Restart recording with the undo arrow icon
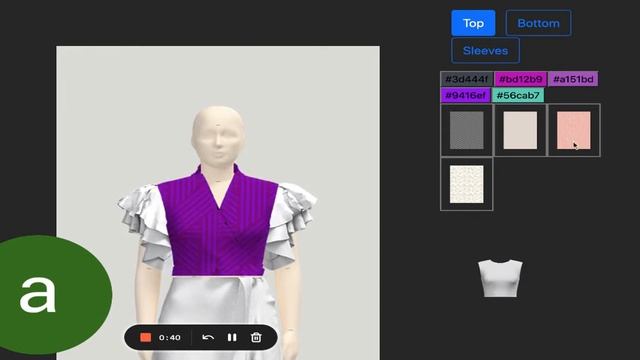 (208, 338)
